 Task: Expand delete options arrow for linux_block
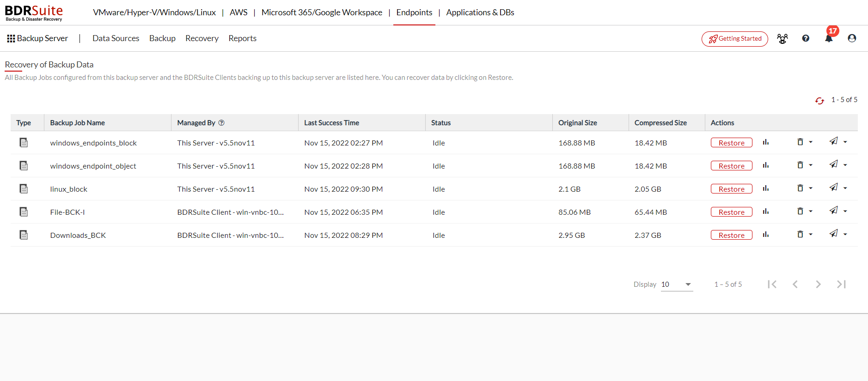pos(811,188)
